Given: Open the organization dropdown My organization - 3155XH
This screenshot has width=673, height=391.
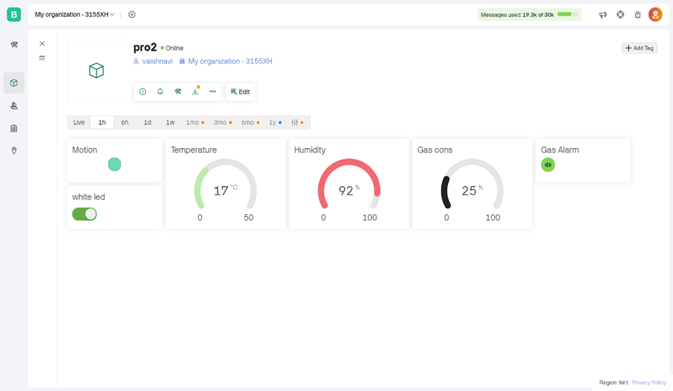Looking at the screenshot, I should pos(75,15).
